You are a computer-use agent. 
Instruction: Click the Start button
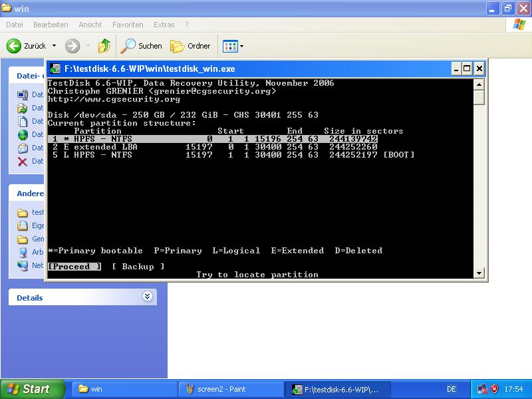(33, 389)
